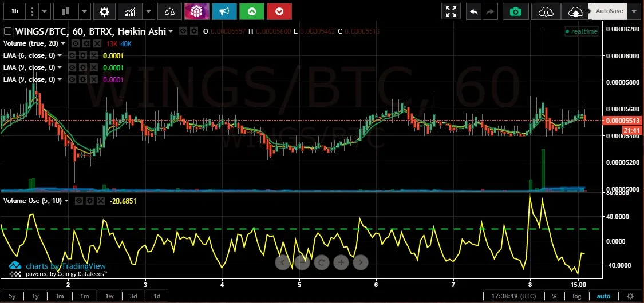Click the AutoSave button
Viewport: 644px width, 303px height.
[610, 11]
